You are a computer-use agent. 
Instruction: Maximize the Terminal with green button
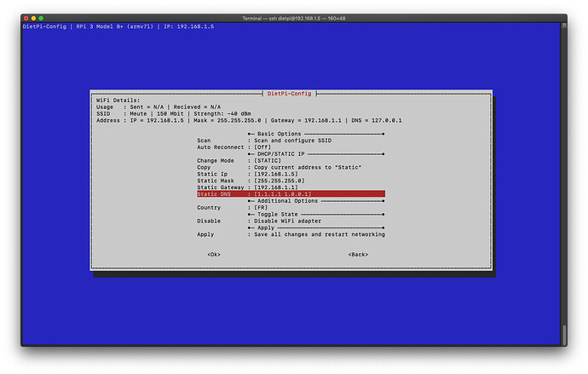tap(41, 18)
